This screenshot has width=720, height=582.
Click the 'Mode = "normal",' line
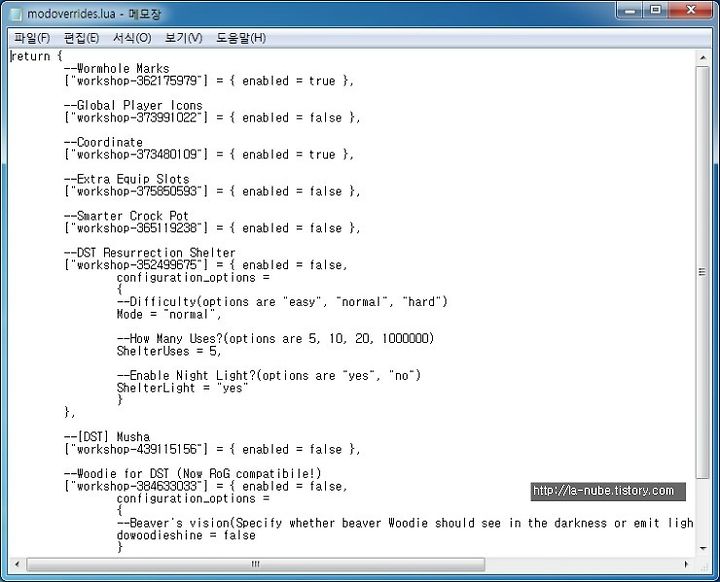point(169,314)
